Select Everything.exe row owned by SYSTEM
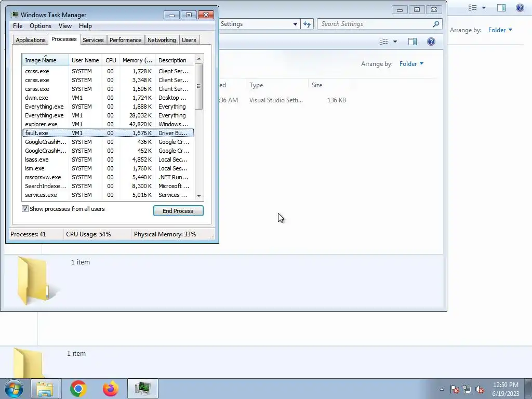The width and height of the screenshot is (532, 399). click(x=108, y=107)
